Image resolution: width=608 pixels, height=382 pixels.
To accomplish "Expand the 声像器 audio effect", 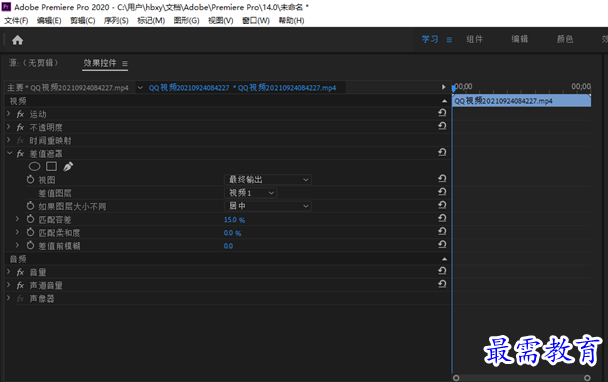I will click(9, 298).
